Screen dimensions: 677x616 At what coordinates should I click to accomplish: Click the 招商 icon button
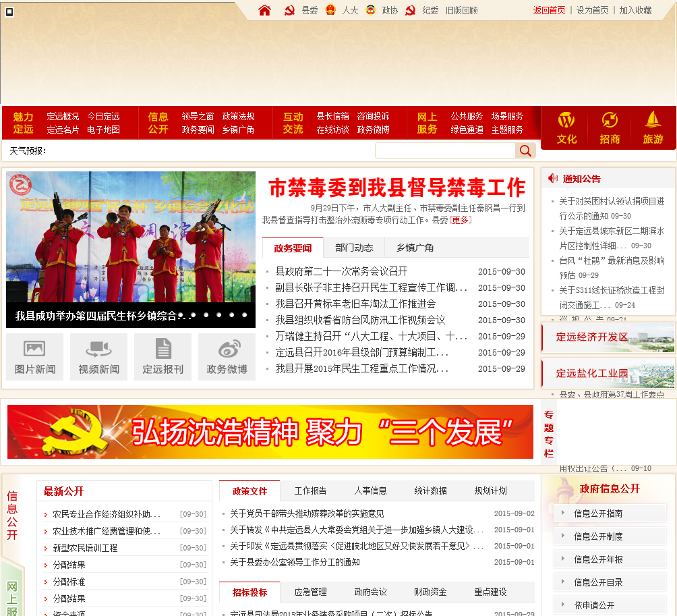point(610,128)
